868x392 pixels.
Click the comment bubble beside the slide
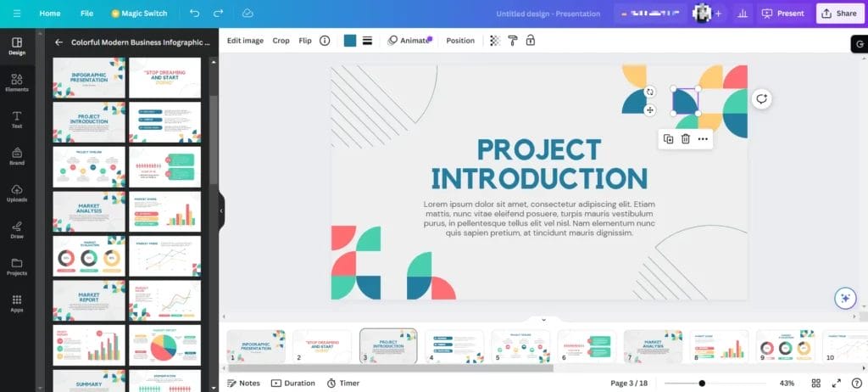(x=762, y=99)
